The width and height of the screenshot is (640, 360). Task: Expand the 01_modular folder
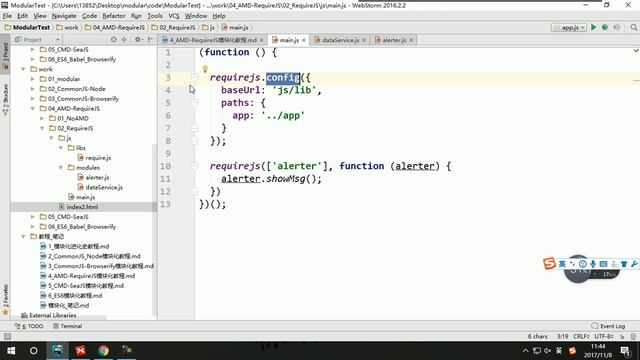coord(33,79)
